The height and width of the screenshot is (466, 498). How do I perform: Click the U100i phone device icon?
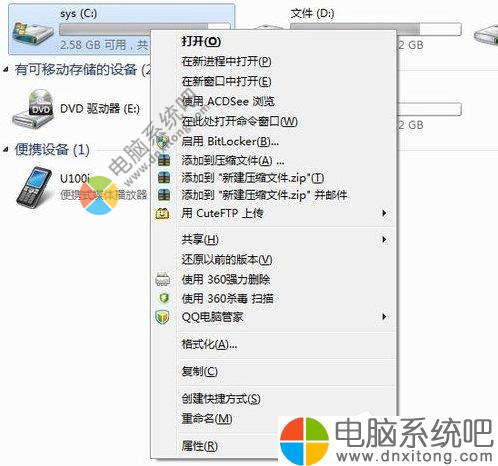34,188
